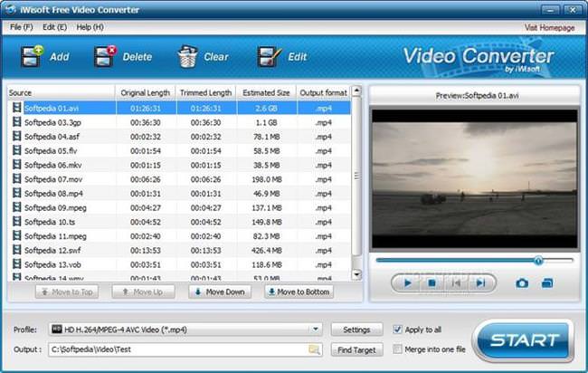Take a snapshot with the camera icon
This screenshot has height=373, width=588.
point(522,283)
